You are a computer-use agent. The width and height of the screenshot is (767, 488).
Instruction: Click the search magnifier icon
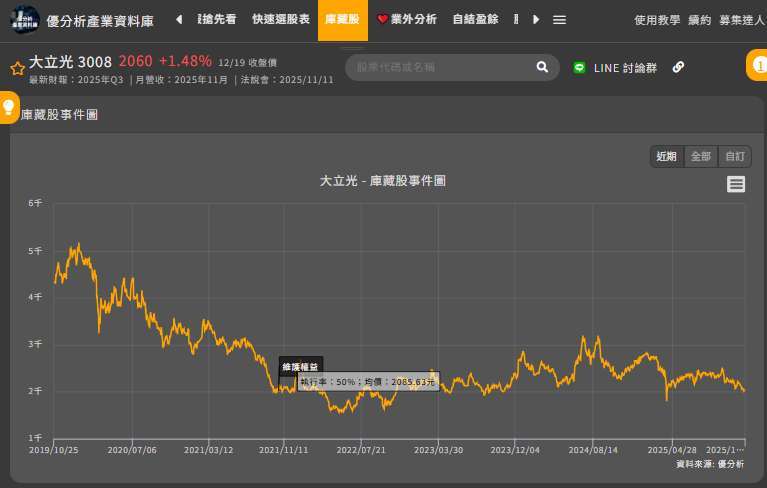[x=542, y=67]
